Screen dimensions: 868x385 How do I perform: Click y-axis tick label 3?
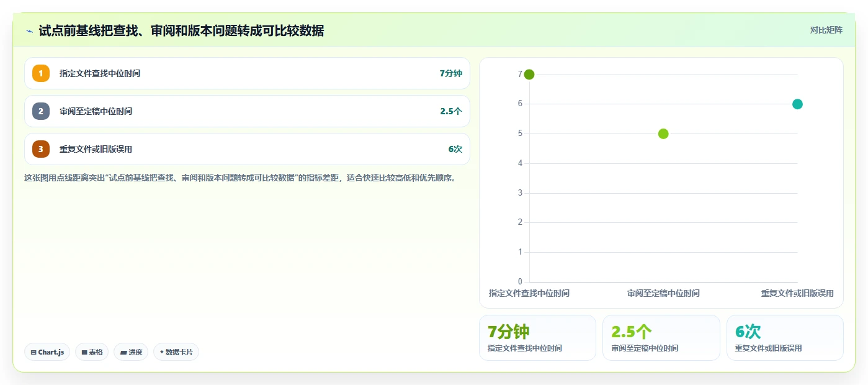[x=520, y=193]
